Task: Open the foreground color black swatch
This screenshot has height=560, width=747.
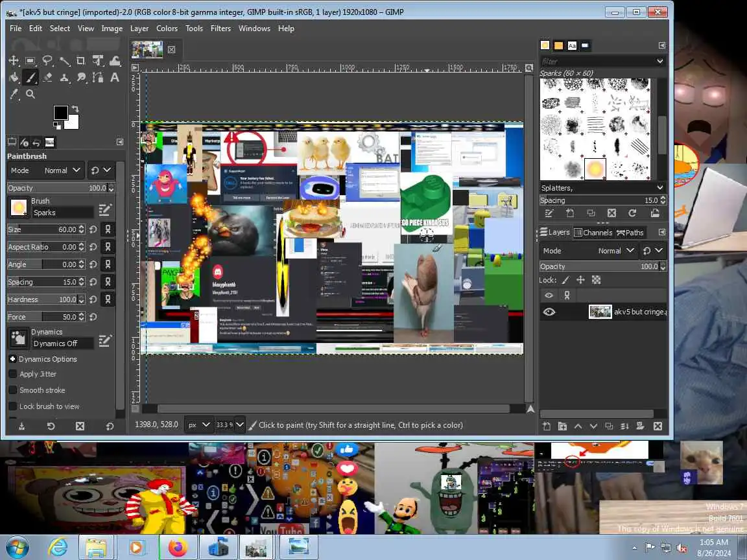Action: tap(60, 113)
